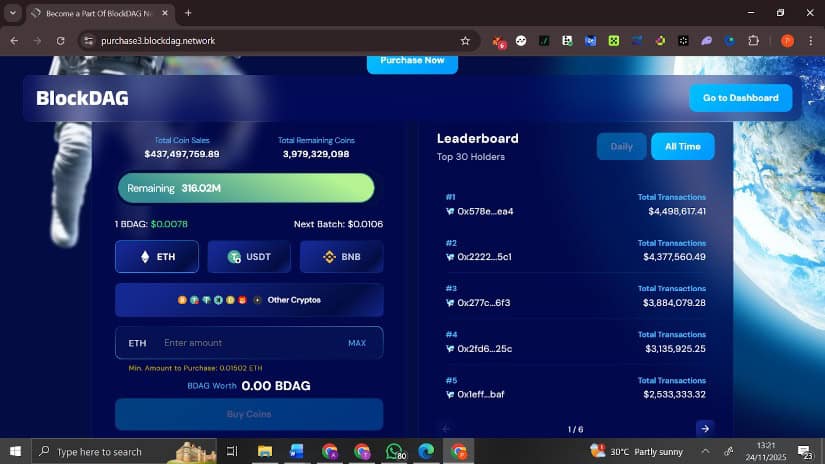This screenshot has height=464, width=825.
Task: Open WhatsApp from the taskbar
Action: click(x=395, y=452)
